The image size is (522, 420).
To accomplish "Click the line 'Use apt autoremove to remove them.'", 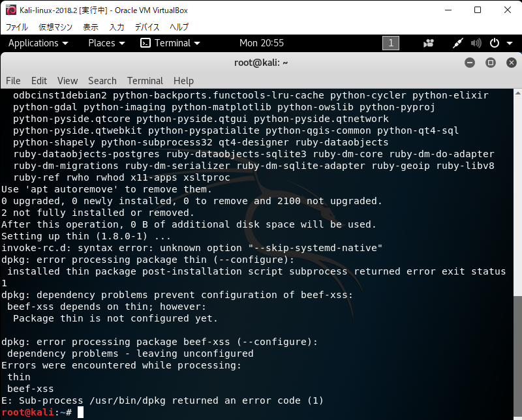I will pos(106,189).
